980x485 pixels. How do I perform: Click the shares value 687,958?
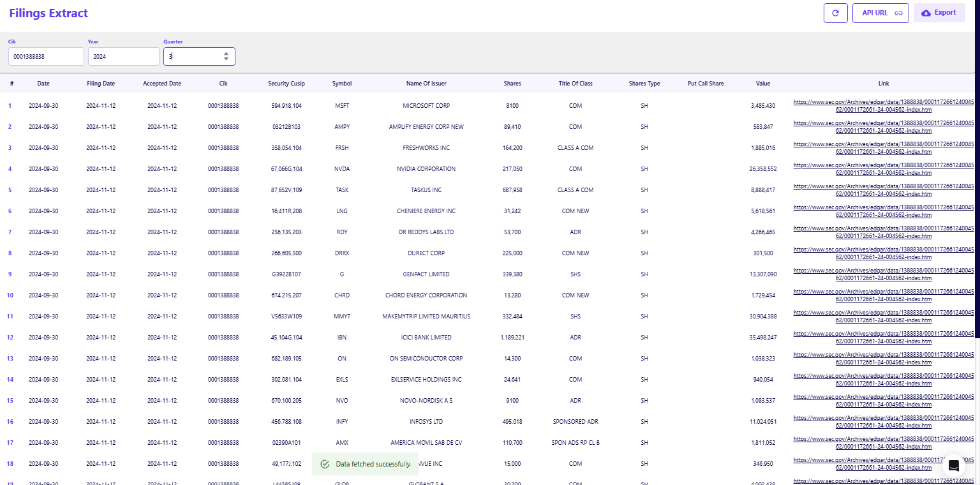coord(512,190)
